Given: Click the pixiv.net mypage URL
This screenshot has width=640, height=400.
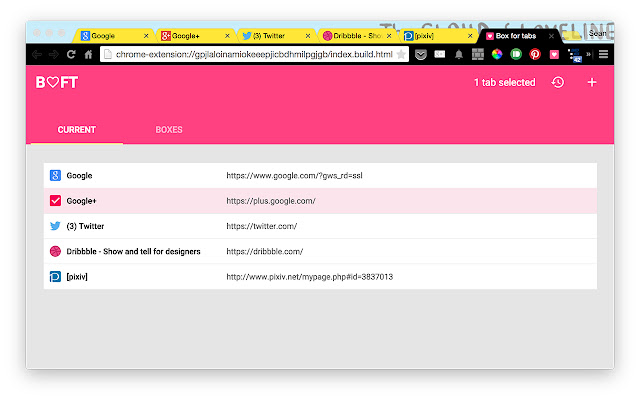Looking at the screenshot, I should [x=309, y=277].
